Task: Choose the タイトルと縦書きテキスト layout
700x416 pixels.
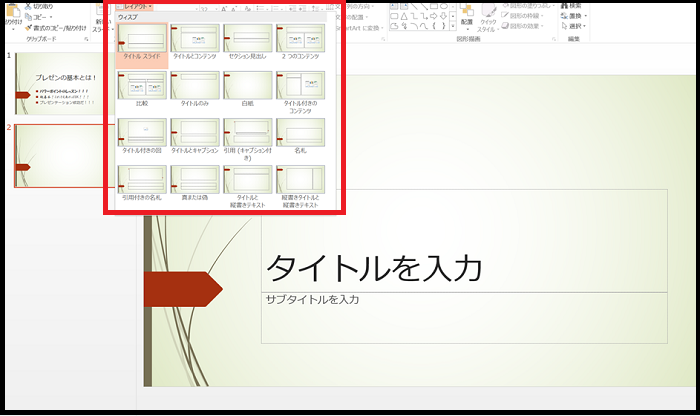Action: point(247,187)
